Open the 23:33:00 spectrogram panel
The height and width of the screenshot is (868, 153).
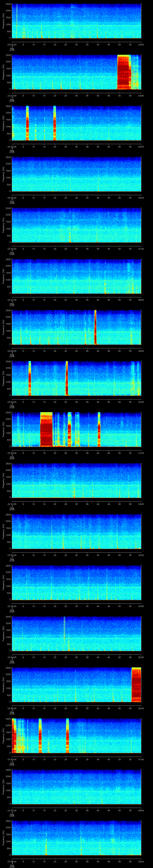pyautogui.click(x=76, y=583)
